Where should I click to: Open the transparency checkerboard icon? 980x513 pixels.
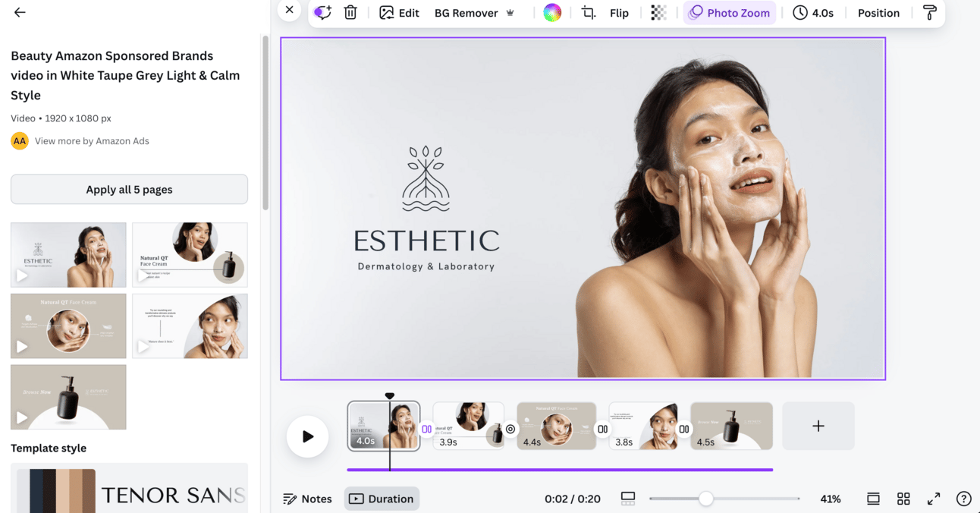[659, 13]
